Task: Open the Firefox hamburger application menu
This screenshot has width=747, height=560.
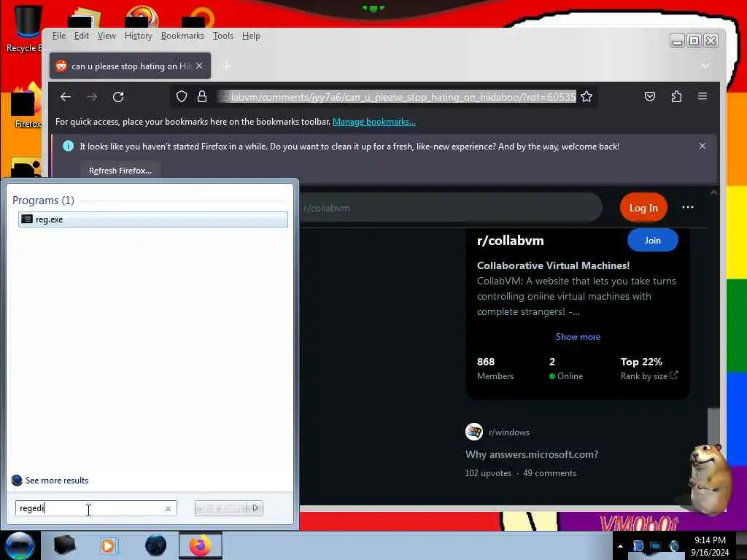Action: [703, 96]
